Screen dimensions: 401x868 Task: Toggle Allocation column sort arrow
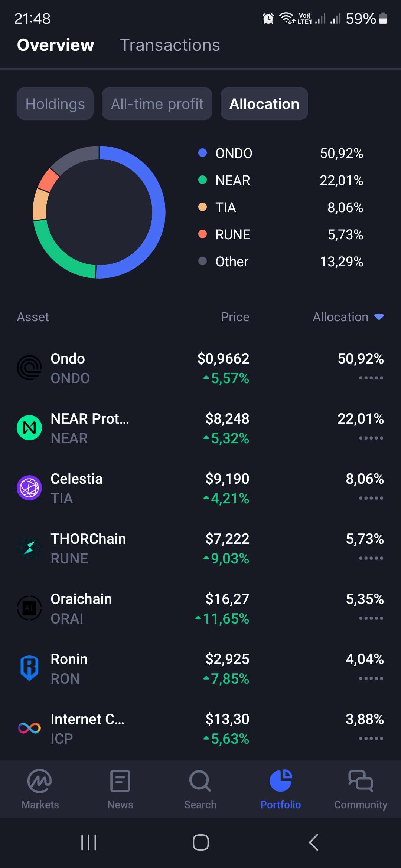[379, 317]
